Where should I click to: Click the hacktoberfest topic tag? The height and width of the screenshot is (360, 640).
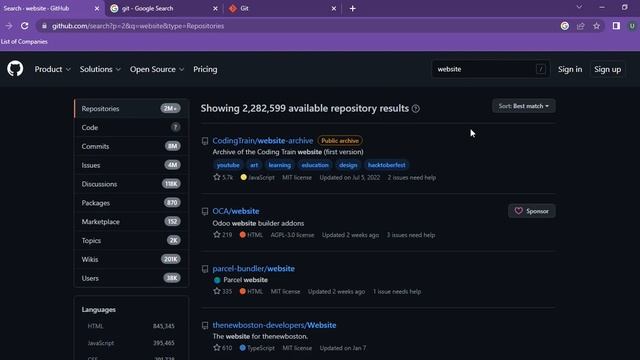click(387, 165)
